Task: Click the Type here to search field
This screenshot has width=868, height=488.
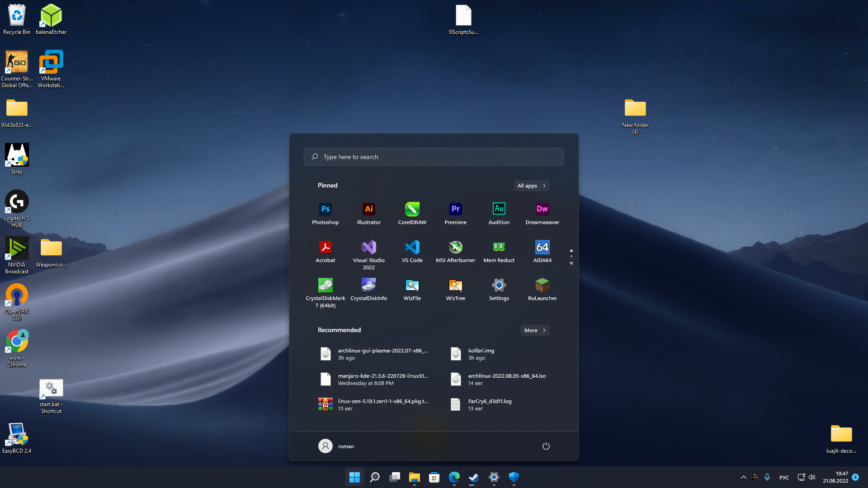Action: (434, 157)
